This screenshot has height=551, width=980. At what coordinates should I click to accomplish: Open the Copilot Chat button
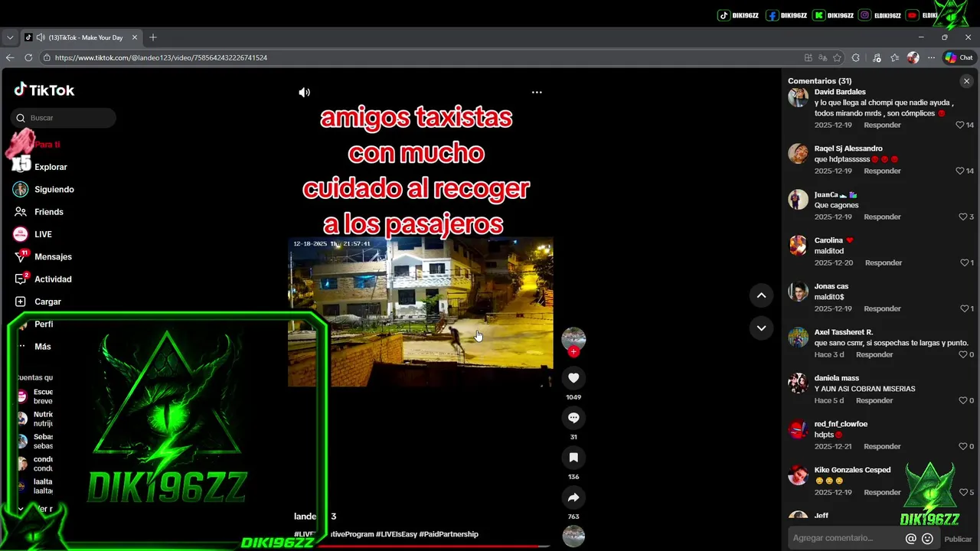tap(959, 57)
